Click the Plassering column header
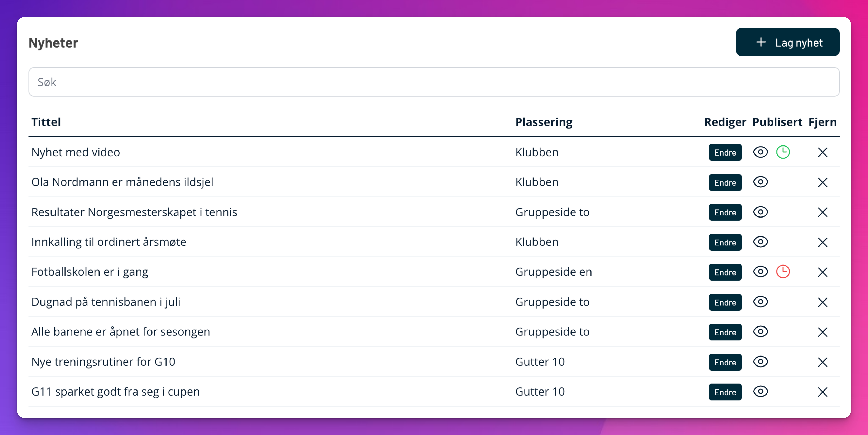The image size is (868, 435). pos(544,122)
